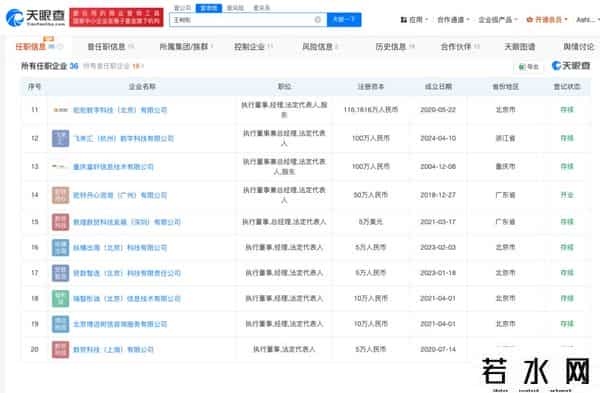Viewport: 600px width, 393px height.
Task: Open the row 14 Guangzhou (广州) company link
Action: [120, 195]
